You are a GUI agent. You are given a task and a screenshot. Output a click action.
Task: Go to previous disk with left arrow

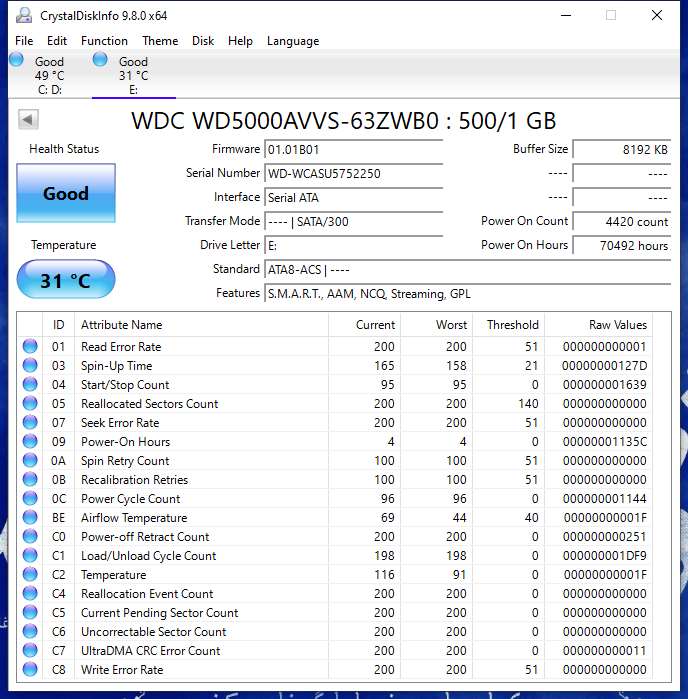28,119
